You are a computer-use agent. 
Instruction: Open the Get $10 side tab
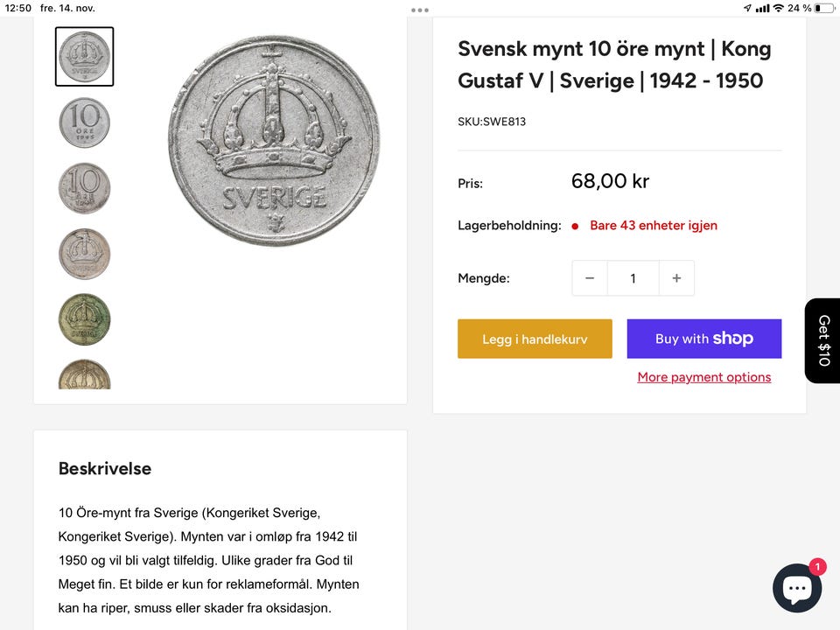823,340
